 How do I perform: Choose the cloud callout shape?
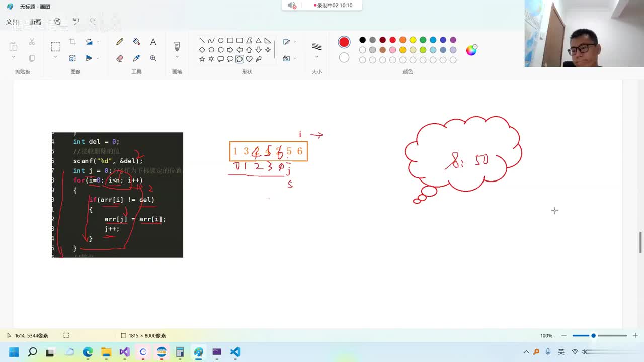pos(239,59)
